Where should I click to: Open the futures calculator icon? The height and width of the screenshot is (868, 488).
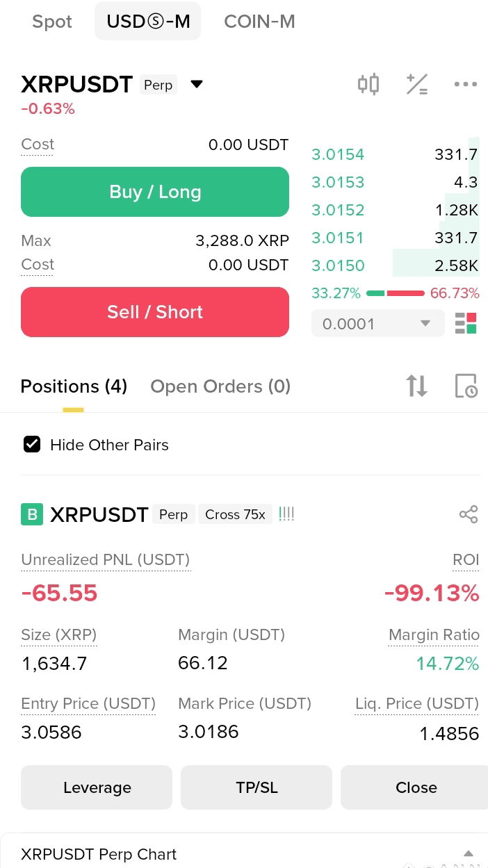point(417,84)
